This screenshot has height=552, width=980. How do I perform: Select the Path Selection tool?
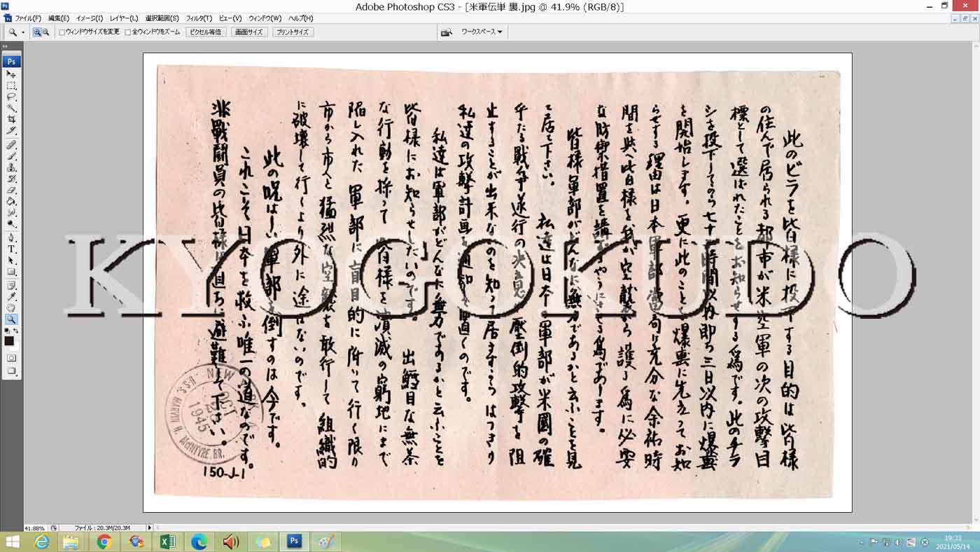(x=11, y=260)
